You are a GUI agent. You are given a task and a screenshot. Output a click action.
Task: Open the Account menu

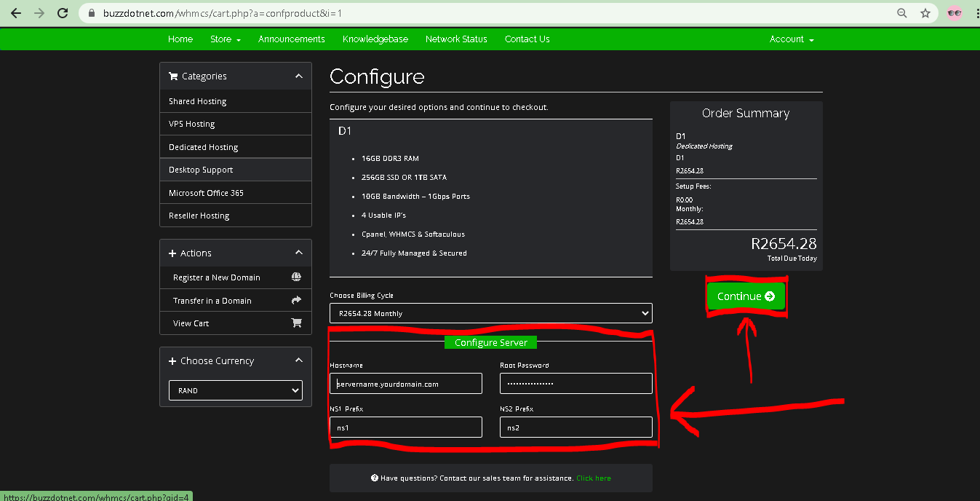[792, 39]
